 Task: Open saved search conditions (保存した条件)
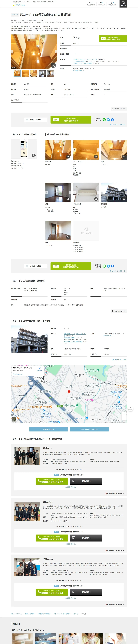coord(112,4)
